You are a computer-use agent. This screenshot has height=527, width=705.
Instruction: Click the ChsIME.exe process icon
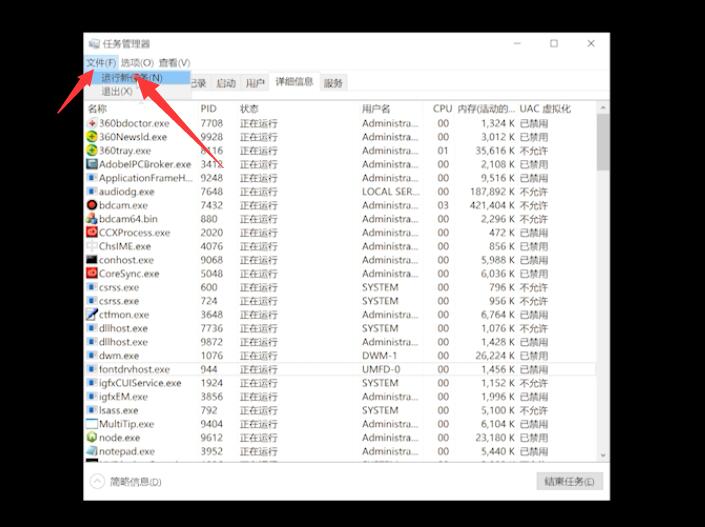pyautogui.click(x=92, y=246)
